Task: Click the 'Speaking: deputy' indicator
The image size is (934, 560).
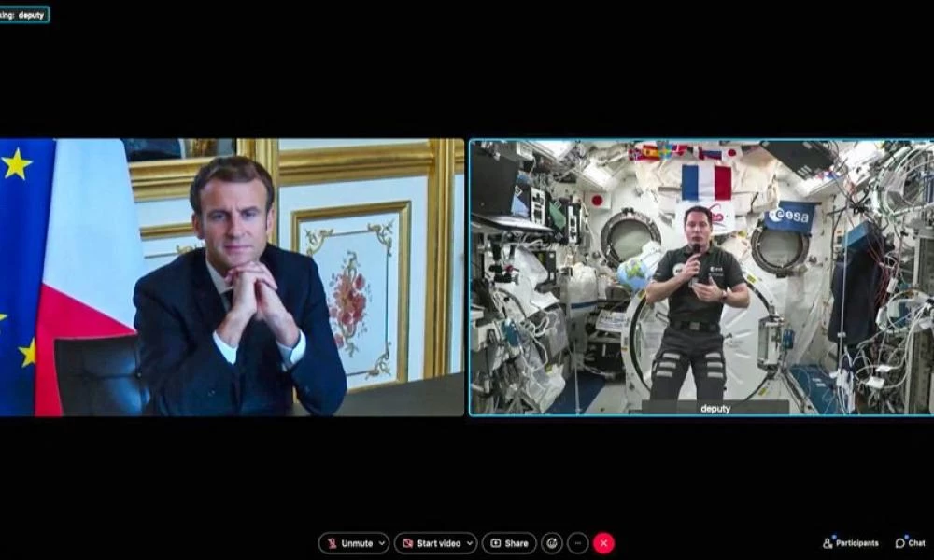Action: click(x=24, y=14)
